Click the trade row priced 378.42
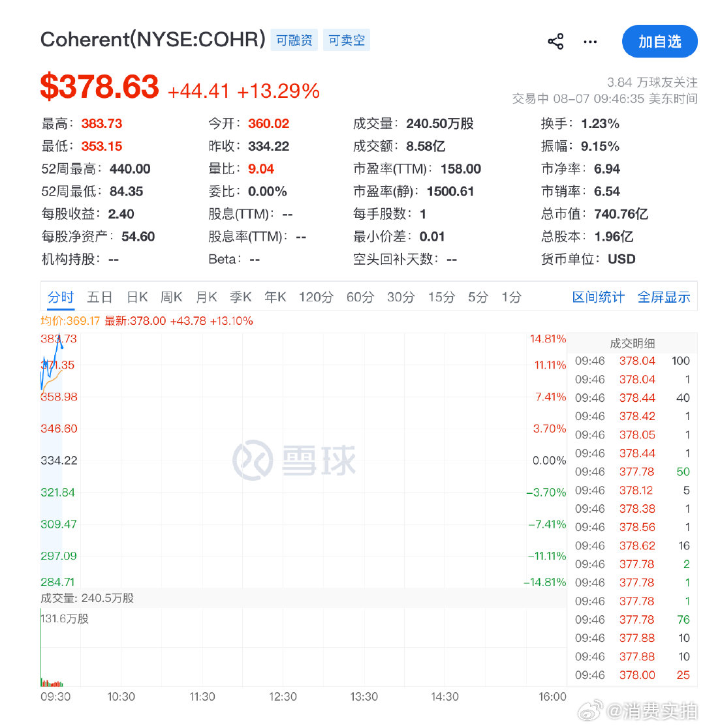705x728 pixels. pos(632,416)
